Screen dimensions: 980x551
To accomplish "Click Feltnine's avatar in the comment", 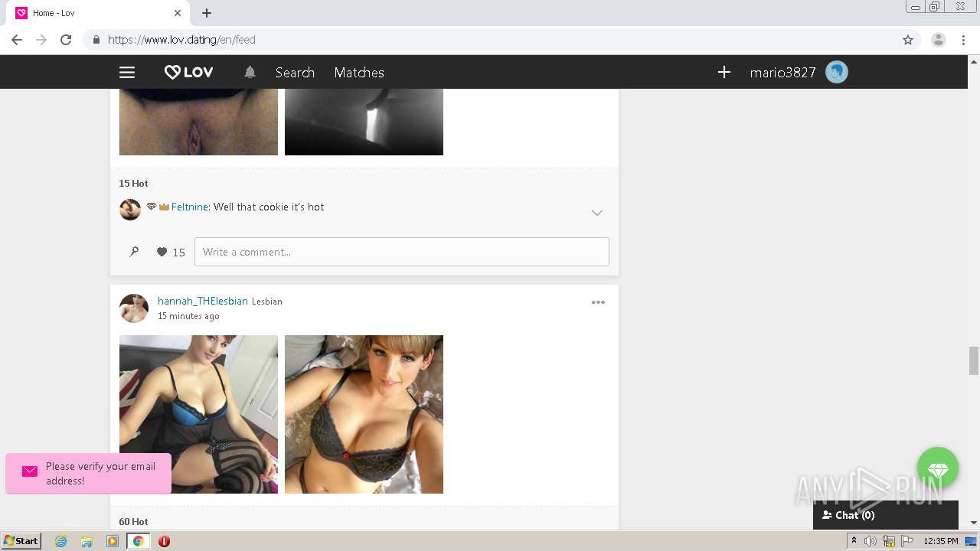I will pos(130,209).
